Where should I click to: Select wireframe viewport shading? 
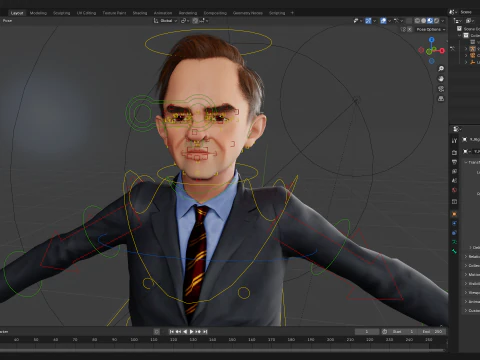[417, 21]
